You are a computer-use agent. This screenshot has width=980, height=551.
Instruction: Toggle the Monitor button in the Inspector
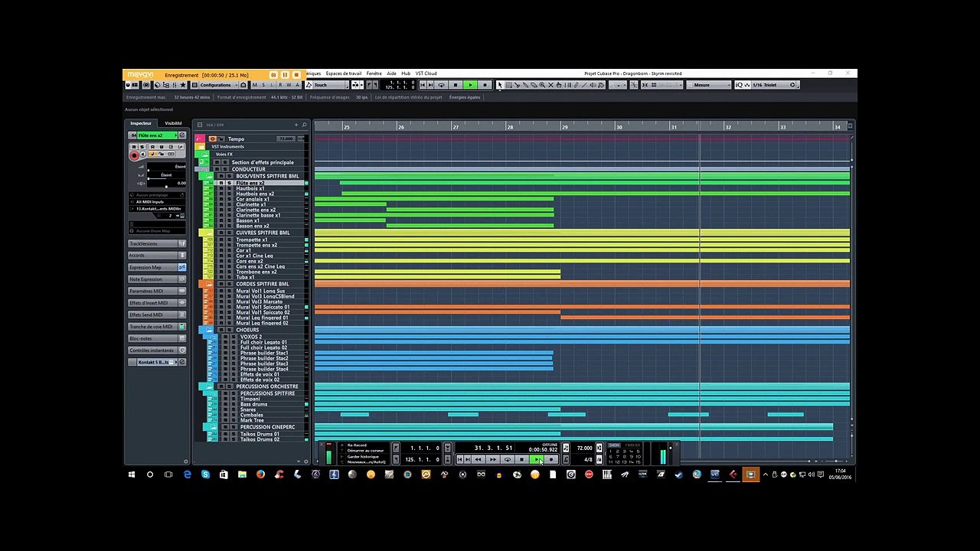143,155
